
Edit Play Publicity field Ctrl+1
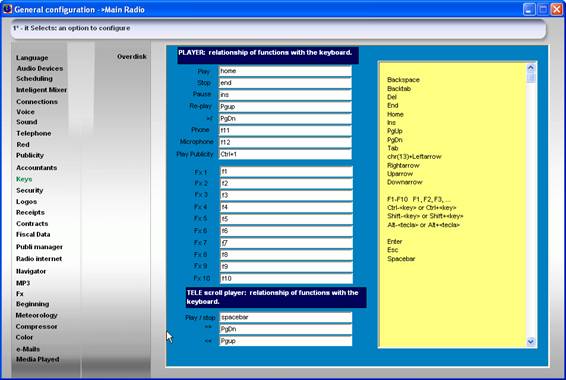(x=285, y=154)
